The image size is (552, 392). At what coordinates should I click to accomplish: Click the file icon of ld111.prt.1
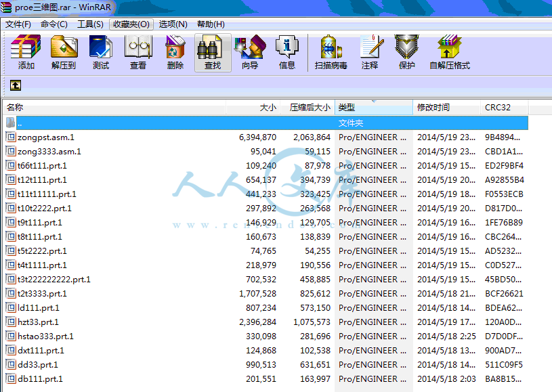(x=12, y=307)
